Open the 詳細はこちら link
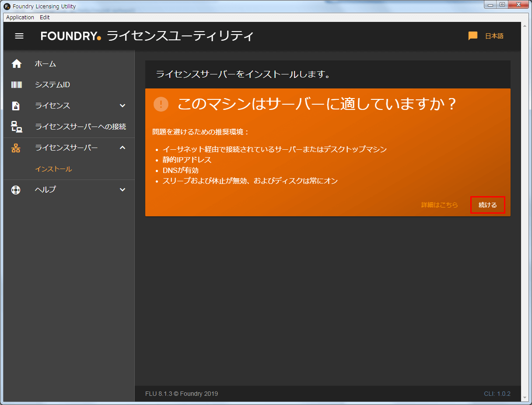The width and height of the screenshot is (532, 405). 440,205
